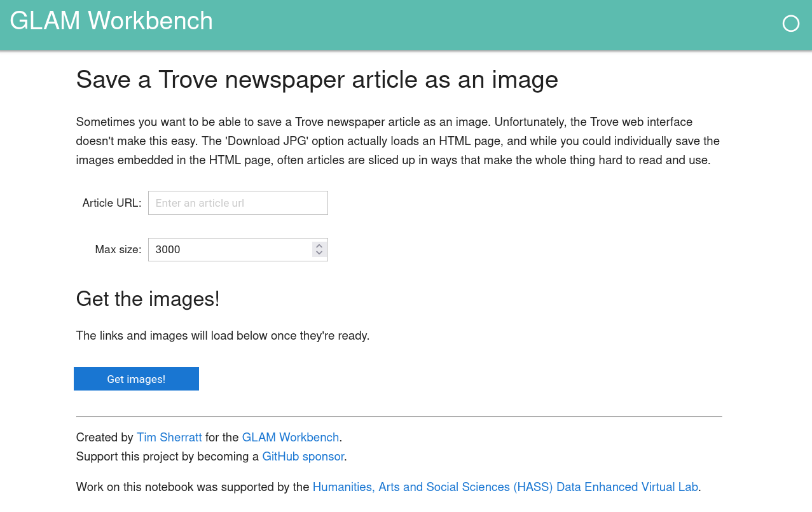
Task: Click the 'links and images will load below' text
Action: (223, 335)
